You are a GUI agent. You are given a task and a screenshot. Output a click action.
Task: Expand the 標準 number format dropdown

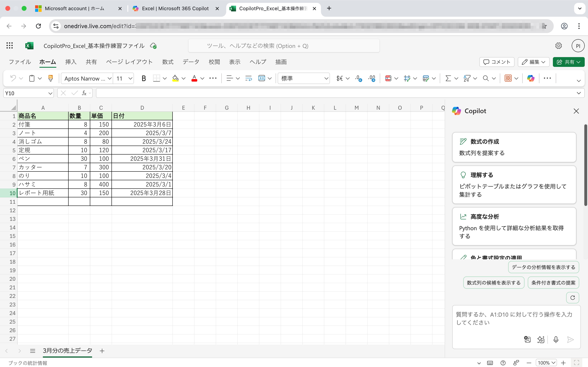326,78
